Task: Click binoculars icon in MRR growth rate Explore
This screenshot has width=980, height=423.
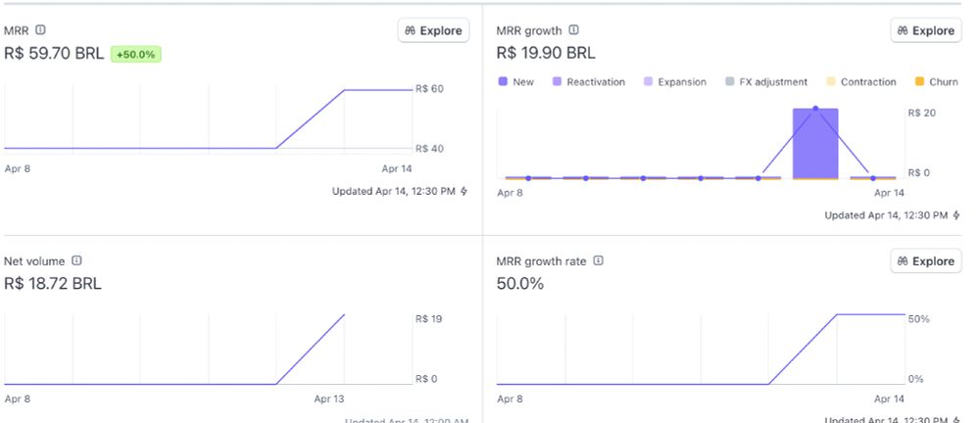Action: [903, 261]
